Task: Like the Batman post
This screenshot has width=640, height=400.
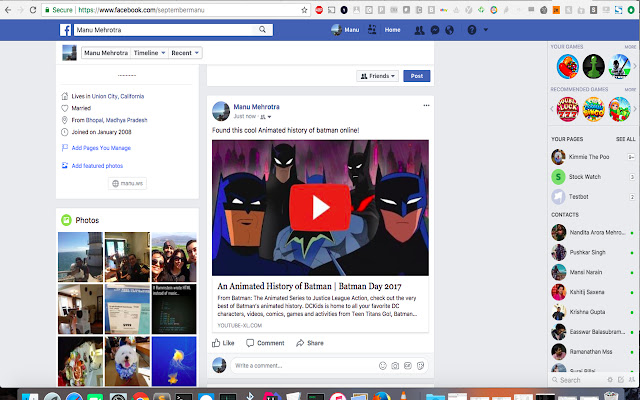Action: 223,343
